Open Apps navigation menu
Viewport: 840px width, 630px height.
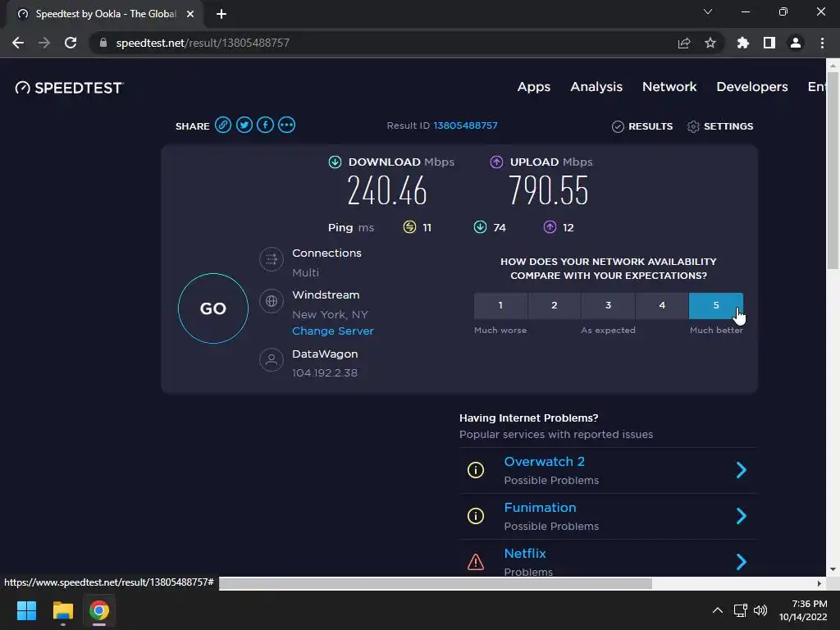tap(533, 87)
